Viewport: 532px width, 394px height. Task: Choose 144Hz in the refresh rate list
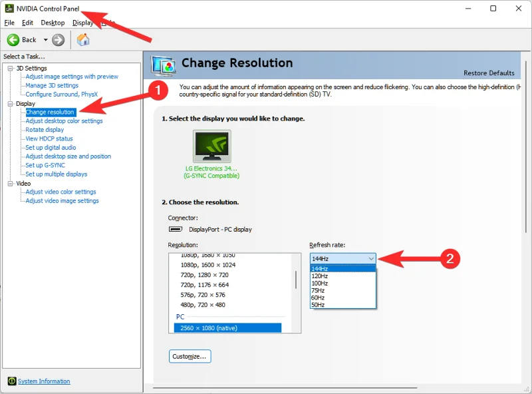click(x=342, y=269)
